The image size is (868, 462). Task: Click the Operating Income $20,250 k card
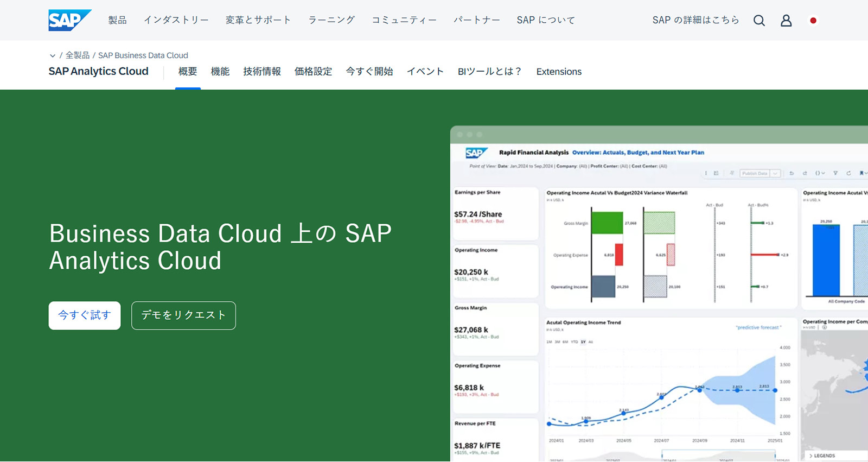(495, 271)
